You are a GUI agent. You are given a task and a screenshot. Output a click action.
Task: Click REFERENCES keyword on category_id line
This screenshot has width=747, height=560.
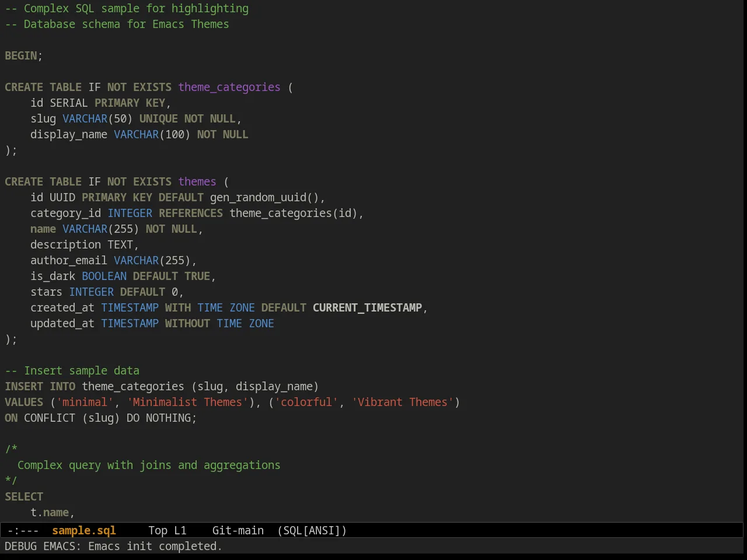191,213
